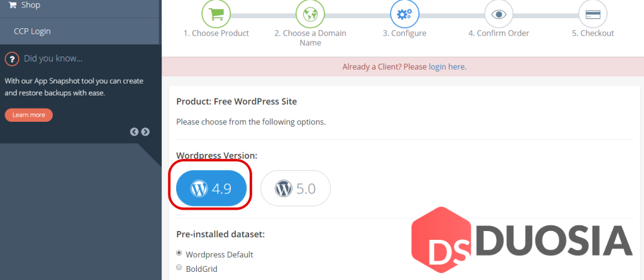Select WordPress version 4.9
Screen dimensions: 644x280
(x=211, y=188)
